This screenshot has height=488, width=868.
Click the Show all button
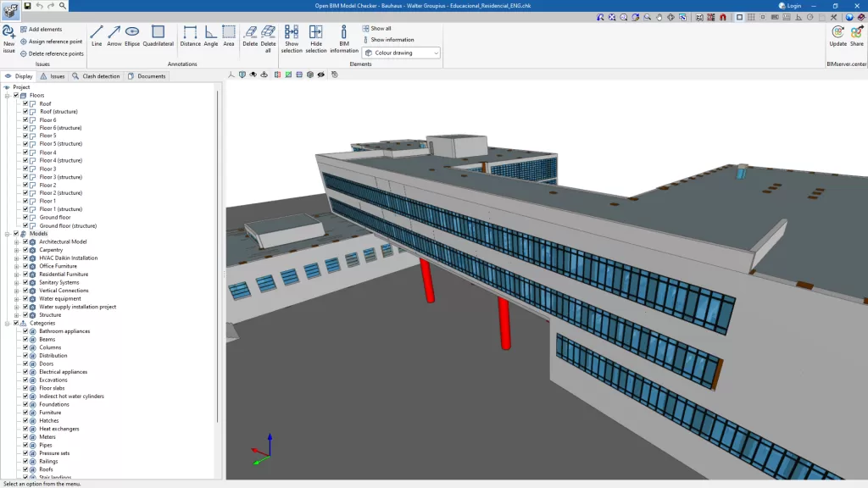[x=376, y=28]
